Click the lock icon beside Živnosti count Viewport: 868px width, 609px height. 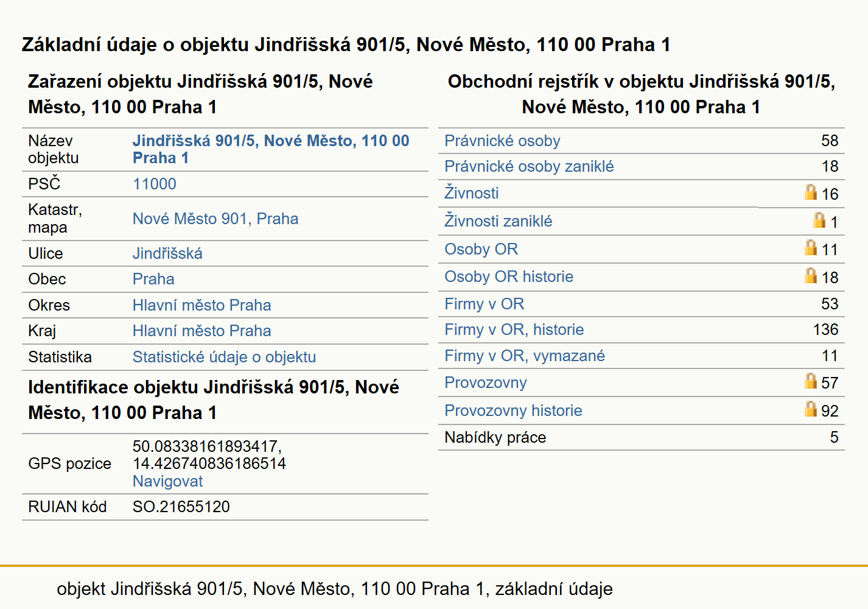[810, 192]
